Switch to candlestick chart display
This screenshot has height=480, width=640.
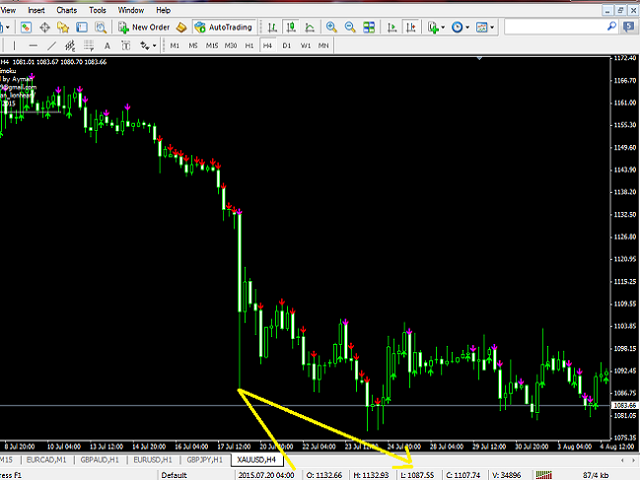pyautogui.click(x=291, y=27)
